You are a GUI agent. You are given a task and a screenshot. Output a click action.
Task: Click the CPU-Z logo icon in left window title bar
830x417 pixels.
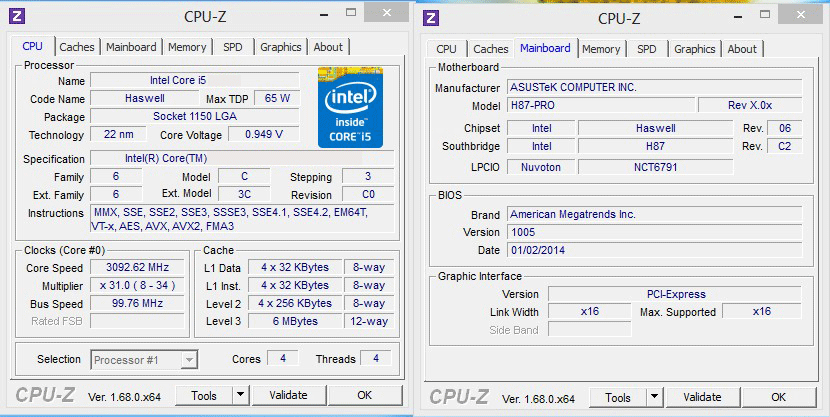click(17, 16)
